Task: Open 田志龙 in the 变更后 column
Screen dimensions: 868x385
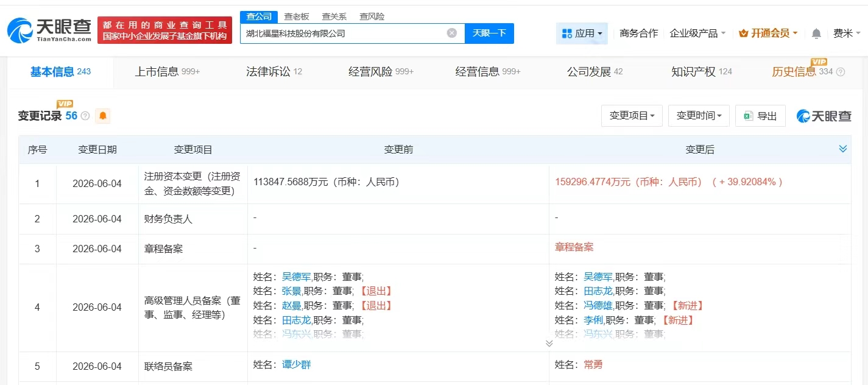Action: pyautogui.click(x=598, y=291)
